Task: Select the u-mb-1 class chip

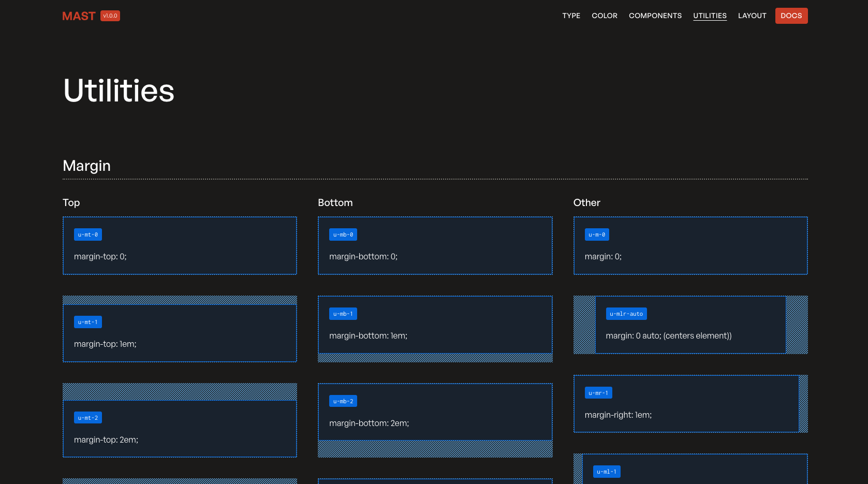Action: [343, 313]
